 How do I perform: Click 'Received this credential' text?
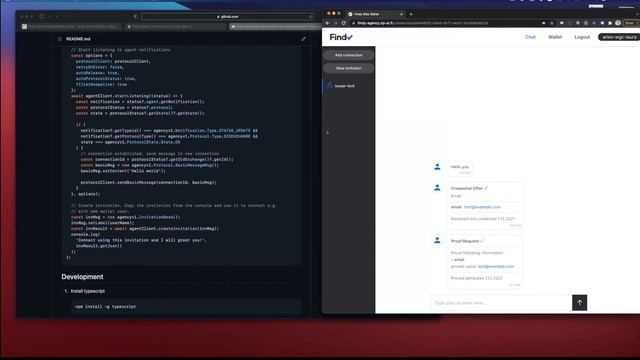[x=483, y=219]
